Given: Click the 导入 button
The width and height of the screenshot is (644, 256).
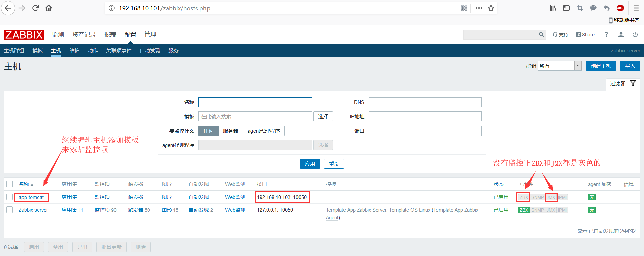Looking at the screenshot, I should click(x=630, y=66).
